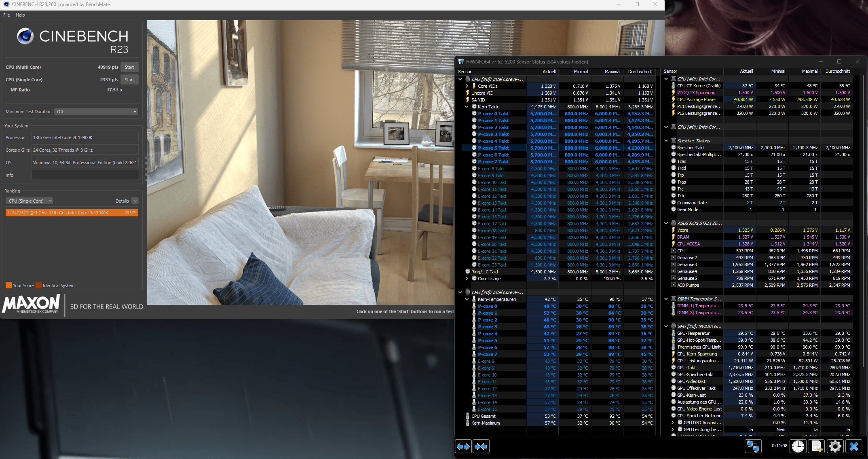
Task: Collapse Kern-Temperaturen tree node
Action: (467, 299)
